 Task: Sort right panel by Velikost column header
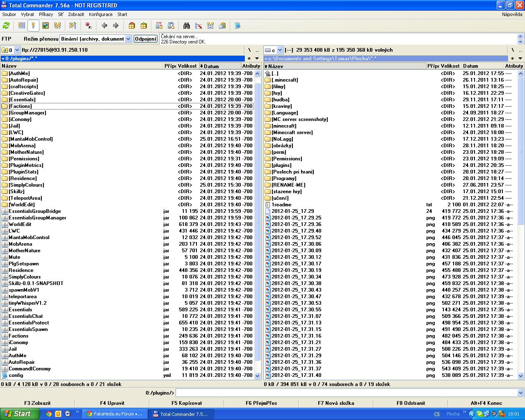pyautogui.click(x=450, y=66)
